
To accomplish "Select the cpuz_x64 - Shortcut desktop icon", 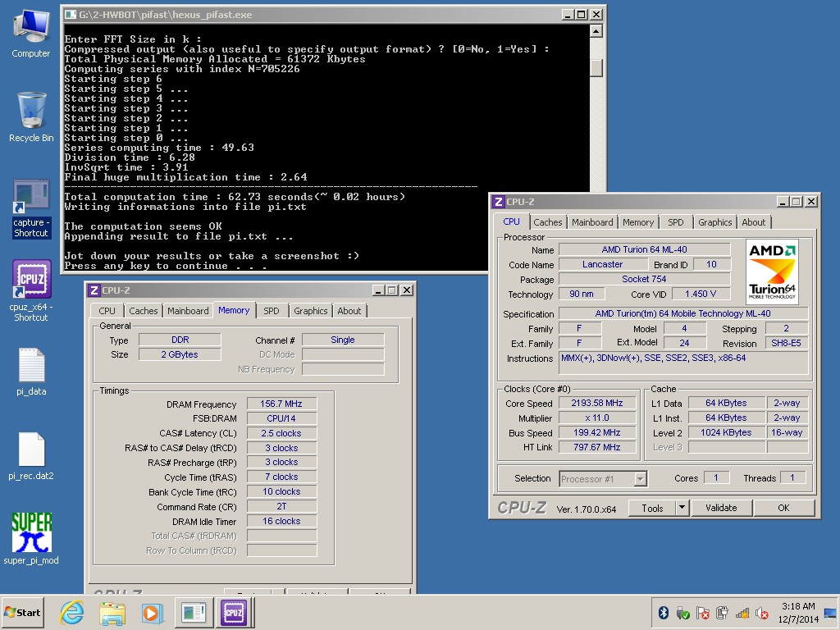I will tap(31, 291).
